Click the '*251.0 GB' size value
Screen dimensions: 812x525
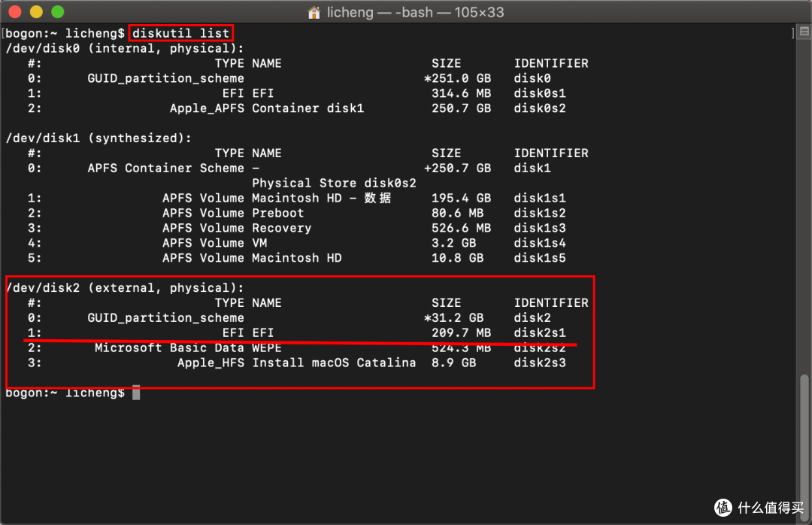(x=457, y=78)
